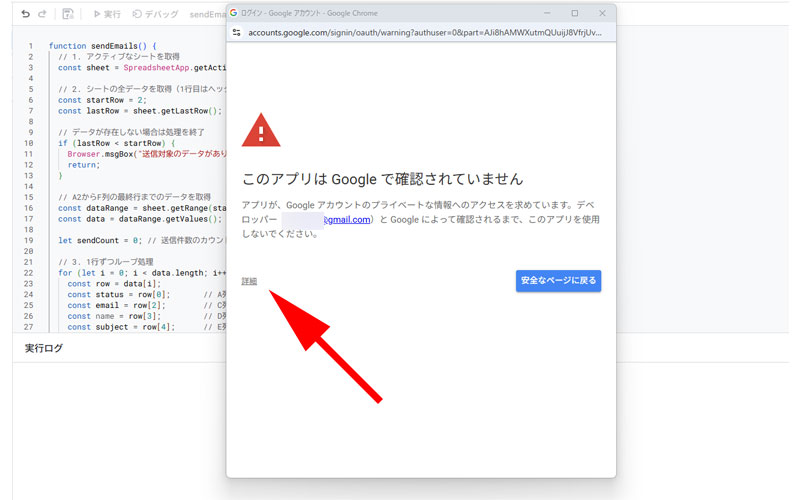800x500 pixels.
Task: Undo the last edit in the script editor
Action: [26, 14]
